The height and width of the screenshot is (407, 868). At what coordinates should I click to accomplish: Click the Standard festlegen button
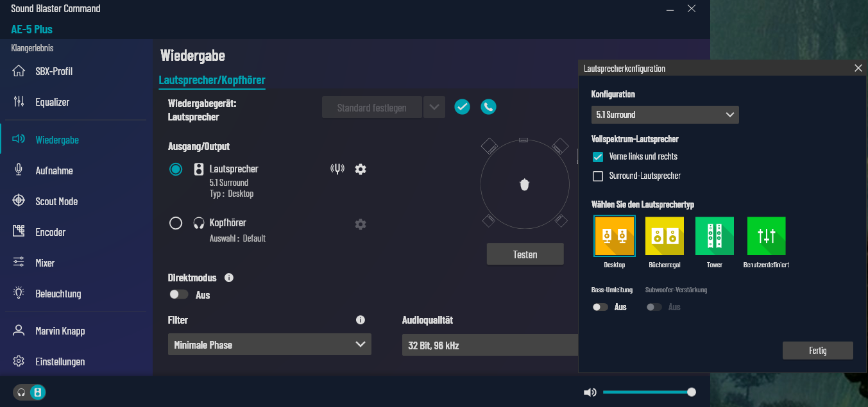[372, 108]
